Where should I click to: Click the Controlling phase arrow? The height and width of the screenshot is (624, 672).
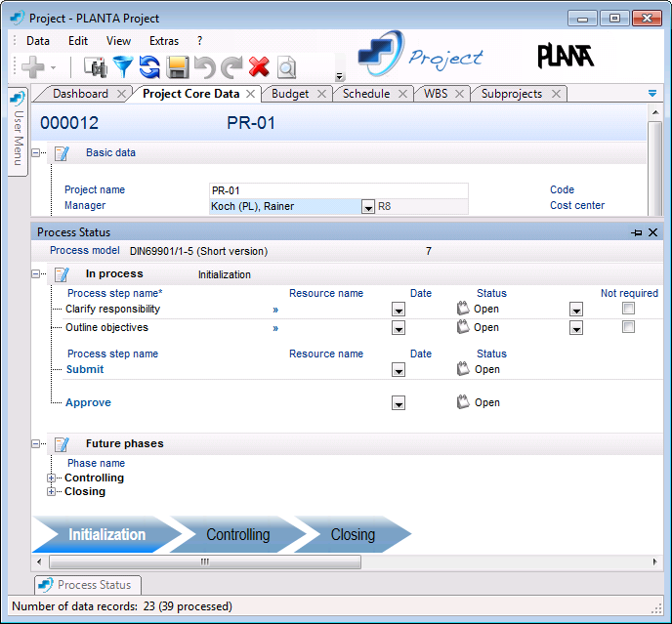(x=238, y=534)
